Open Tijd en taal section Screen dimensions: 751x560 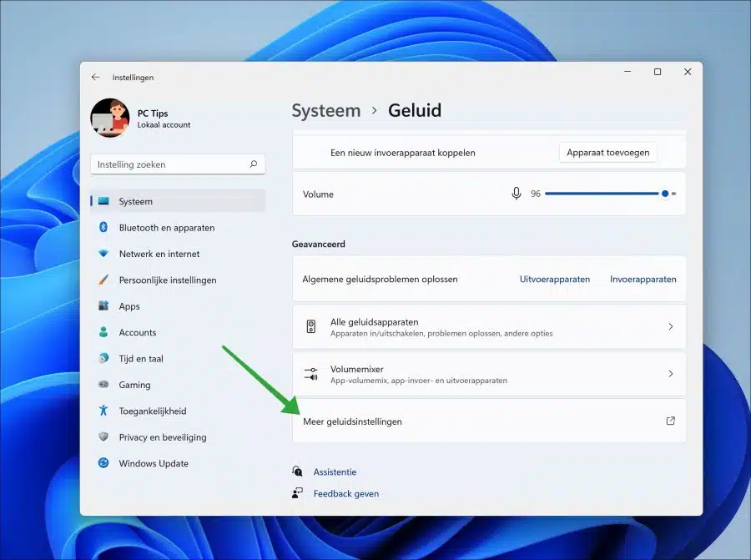point(178,359)
